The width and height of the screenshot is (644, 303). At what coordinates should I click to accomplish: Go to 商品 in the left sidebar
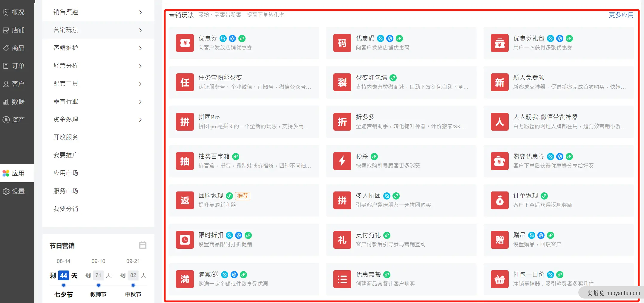[17, 48]
